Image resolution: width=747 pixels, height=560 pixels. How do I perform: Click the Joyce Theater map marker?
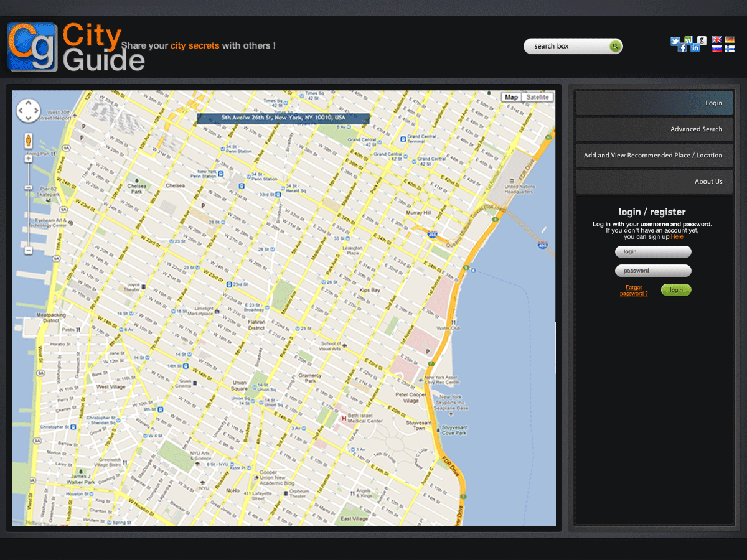click(144, 287)
